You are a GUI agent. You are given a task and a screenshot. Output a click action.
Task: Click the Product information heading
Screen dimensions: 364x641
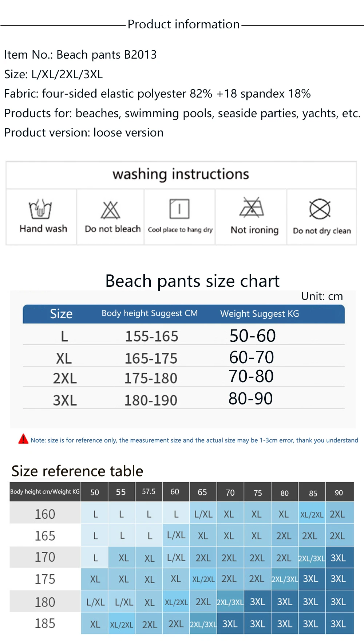[184, 24]
